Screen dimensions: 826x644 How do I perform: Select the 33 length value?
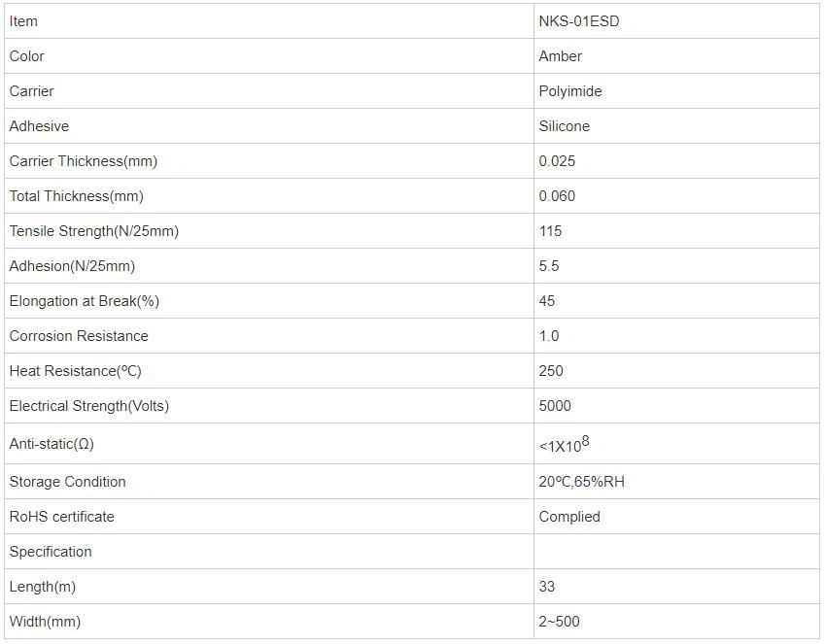pos(547,587)
